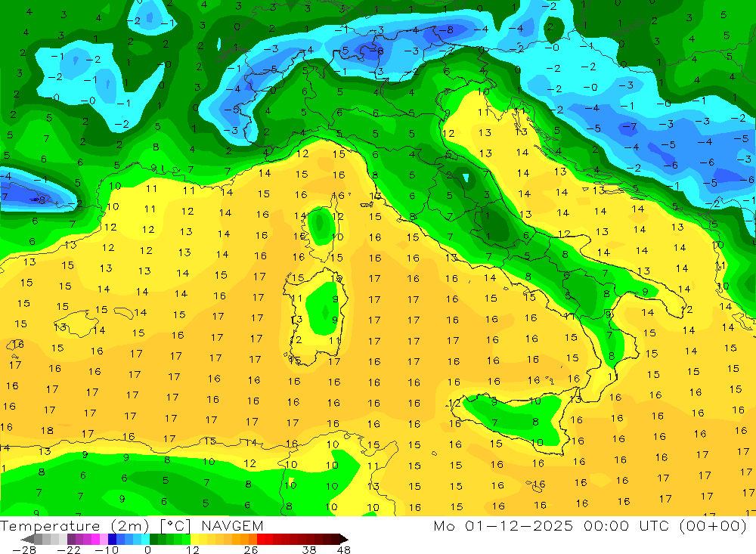Select the bright red swatch above 26

[x=261, y=540]
